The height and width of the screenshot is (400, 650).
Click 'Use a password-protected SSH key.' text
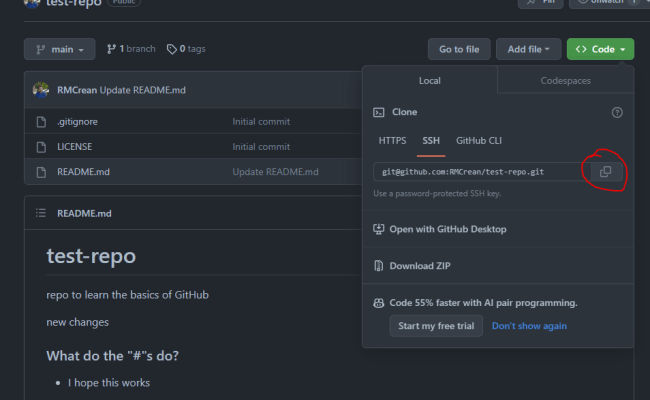pyautogui.click(x=437, y=194)
